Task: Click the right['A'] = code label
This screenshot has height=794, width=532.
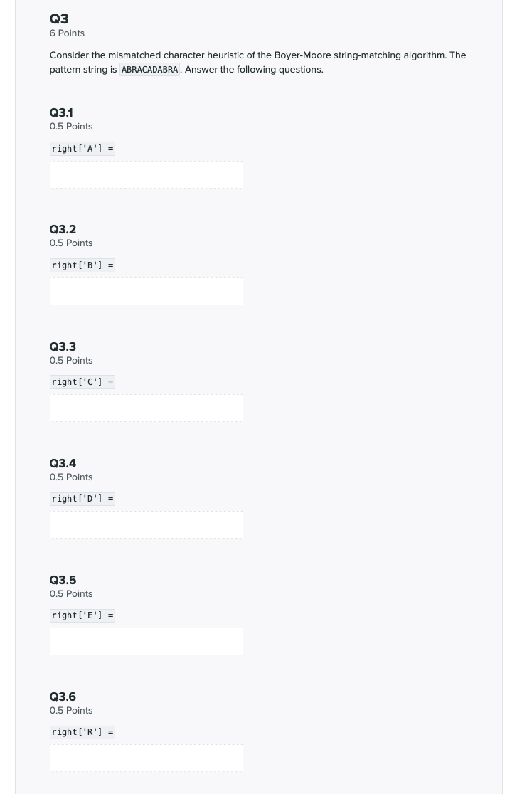Action: [83, 149]
